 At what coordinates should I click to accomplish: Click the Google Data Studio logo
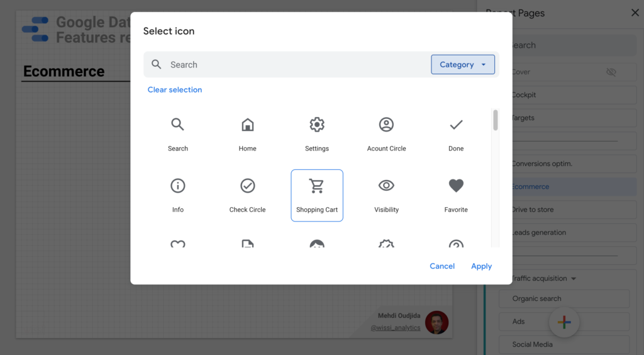pyautogui.click(x=35, y=29)
